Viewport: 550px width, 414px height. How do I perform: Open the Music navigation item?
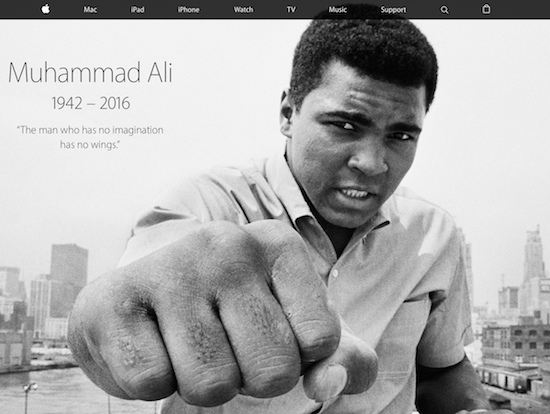[338, 10]
